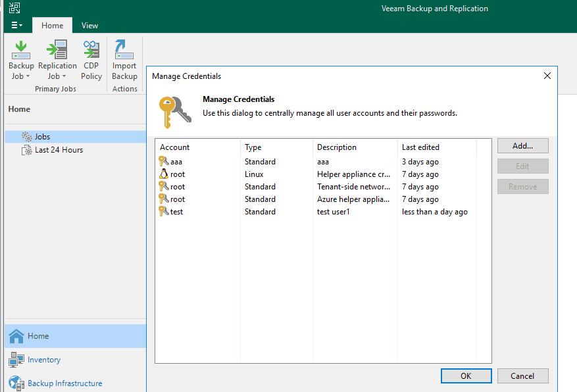Select the Jobs tree node
577x392 pixels.
point(76,137)
